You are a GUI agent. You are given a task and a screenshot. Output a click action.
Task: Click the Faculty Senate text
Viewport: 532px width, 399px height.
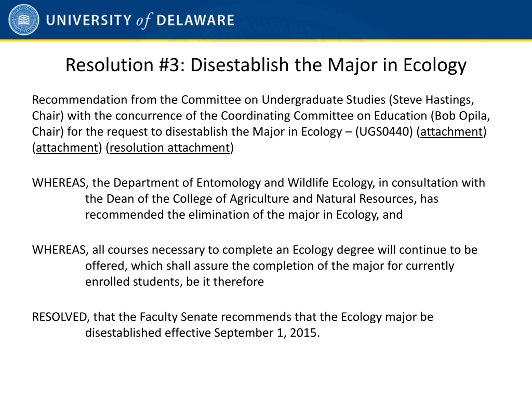coord(179,317)
